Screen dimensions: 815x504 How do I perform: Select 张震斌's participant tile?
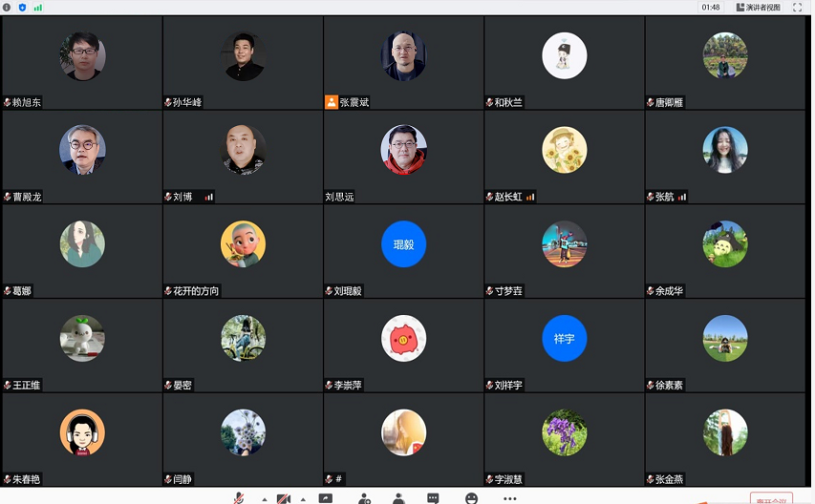coord(403,62)
